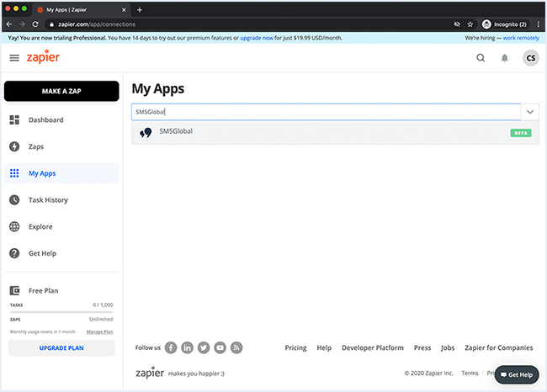Expand the app search dropdown chevron
Viewport: 547px width, 392px height.
pyautogui.click(x=530, y=112)
